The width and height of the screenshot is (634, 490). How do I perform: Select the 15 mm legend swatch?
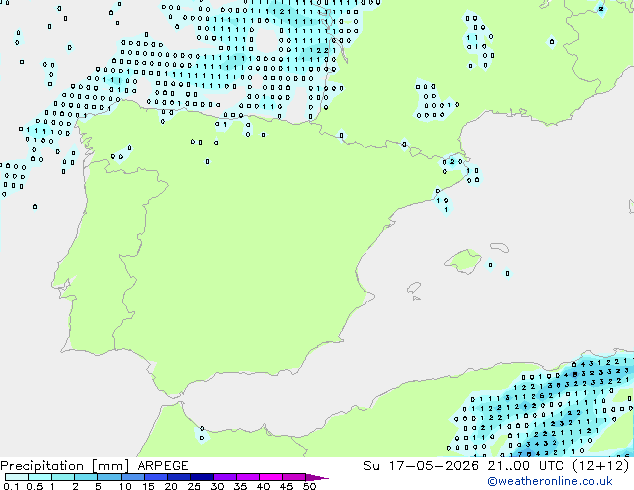tap(155, 477)
